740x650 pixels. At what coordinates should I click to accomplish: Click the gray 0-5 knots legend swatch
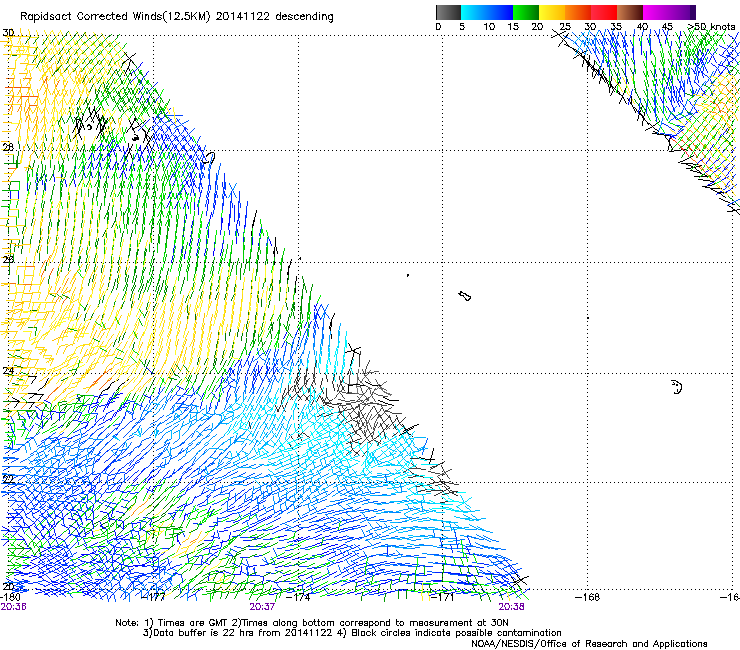point(448,12)
